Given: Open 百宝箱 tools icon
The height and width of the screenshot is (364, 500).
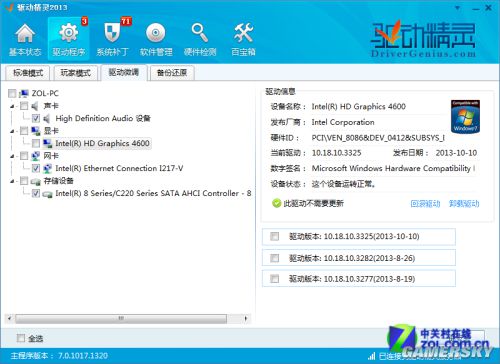Looking at the screenshot, I should pyautogui.click(x=243, y=33).
